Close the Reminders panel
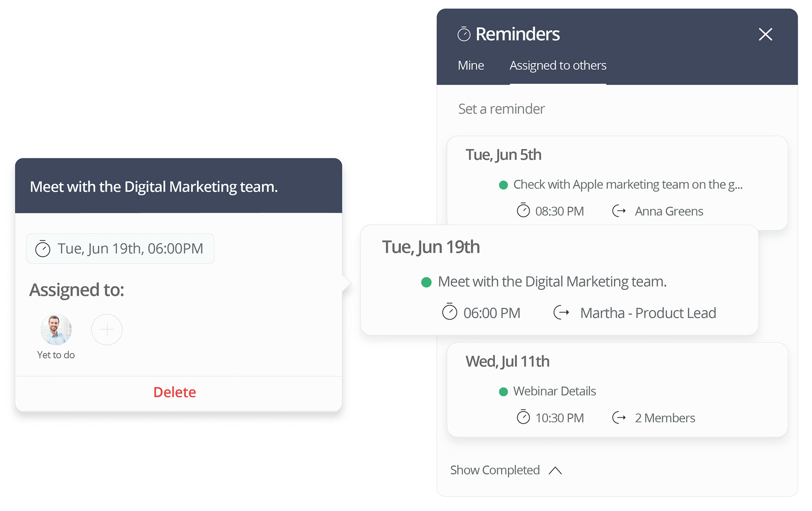 (765, 35)
